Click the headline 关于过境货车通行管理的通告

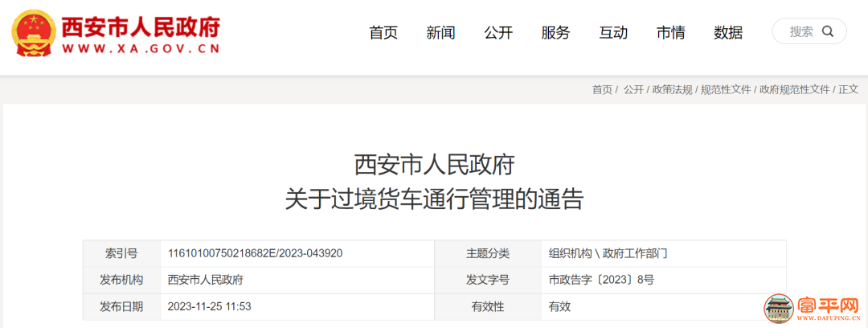pos(434,199)
